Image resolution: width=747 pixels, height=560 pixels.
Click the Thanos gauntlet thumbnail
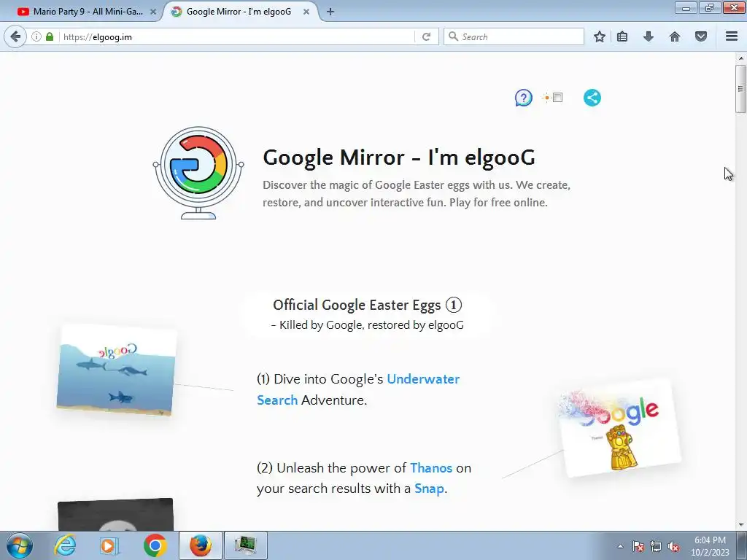tap(620, 428)
